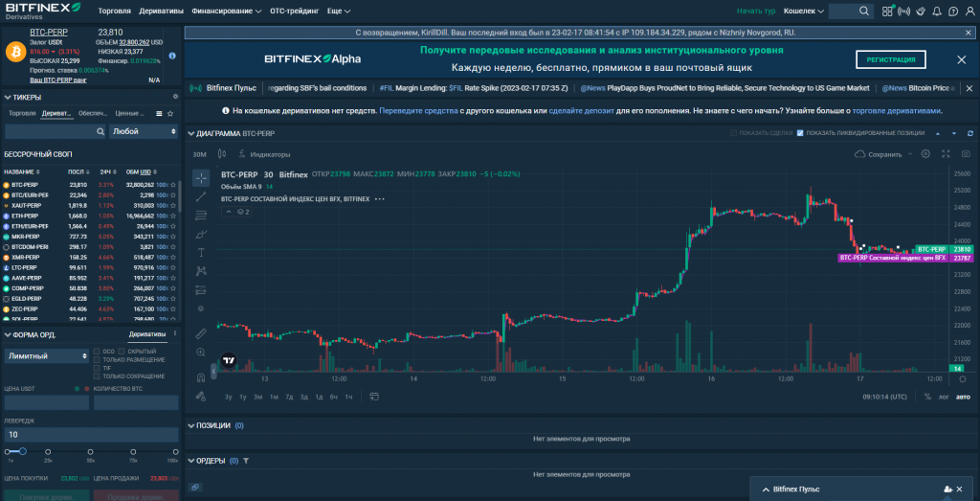Image resolution: width=980 pixels, height=501 pixels.
Task: Toggle 'авто' auto scale
Action: 963,397
